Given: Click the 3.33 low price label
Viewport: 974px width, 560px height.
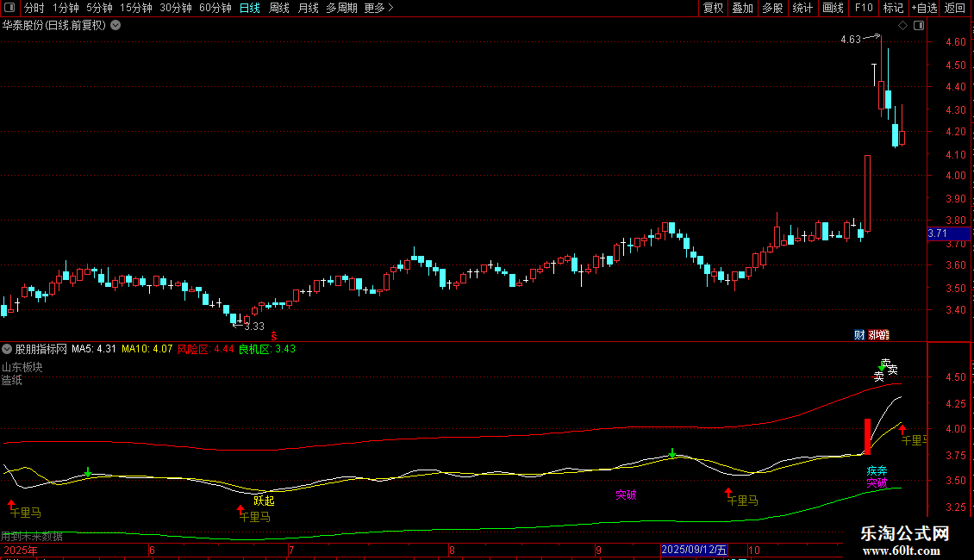Looking at the screenshot, I should [x=254, y=327].
